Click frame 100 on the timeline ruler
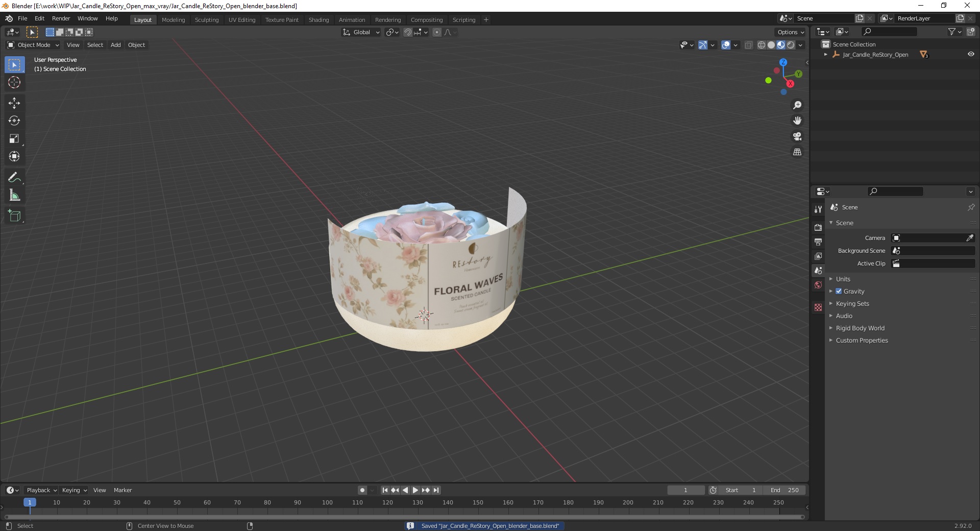Image resolution: width=980 pixels, height=531 pixels. (327, 502)
